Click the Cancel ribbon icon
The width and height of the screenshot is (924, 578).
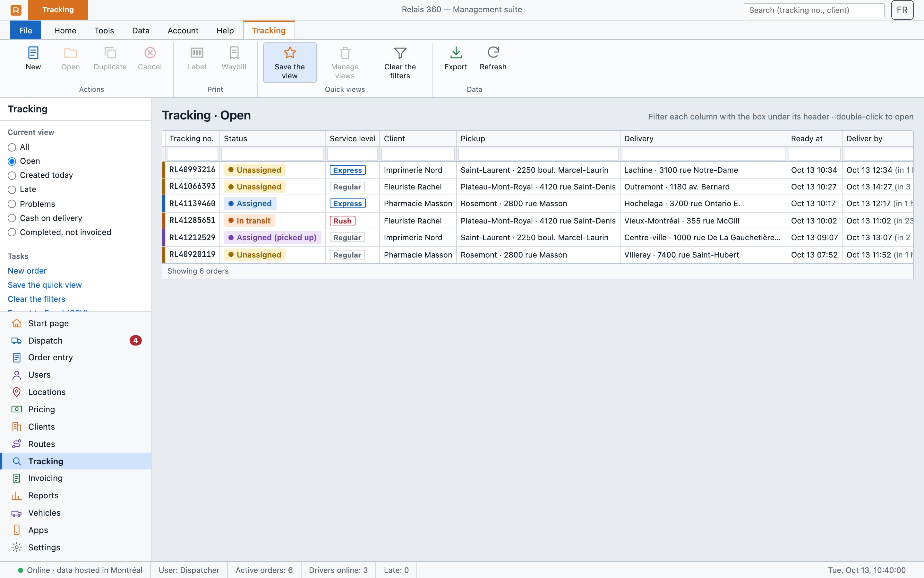point(150,53)
